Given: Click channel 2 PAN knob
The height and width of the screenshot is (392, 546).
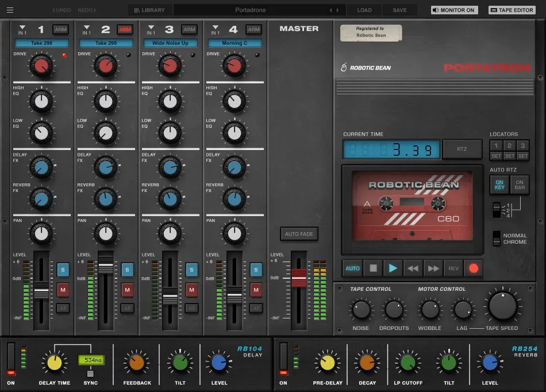Looking at the screenshot, I should (106, 233).
